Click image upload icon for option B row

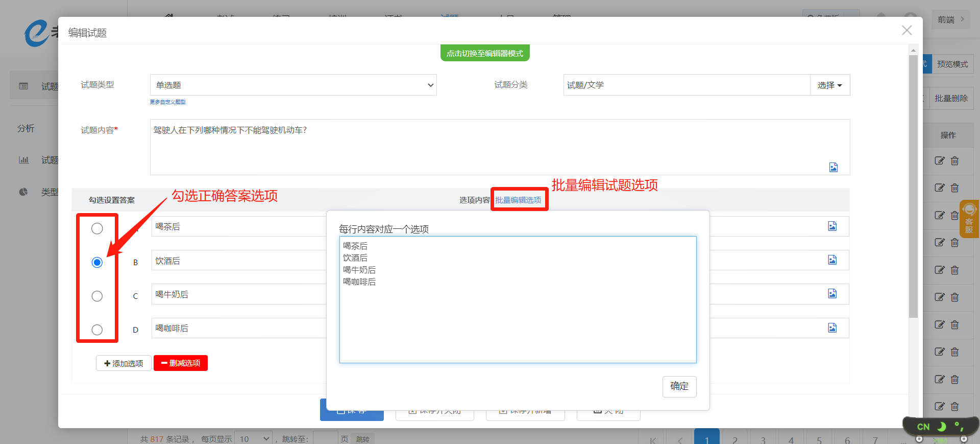(x=832, y=260)
